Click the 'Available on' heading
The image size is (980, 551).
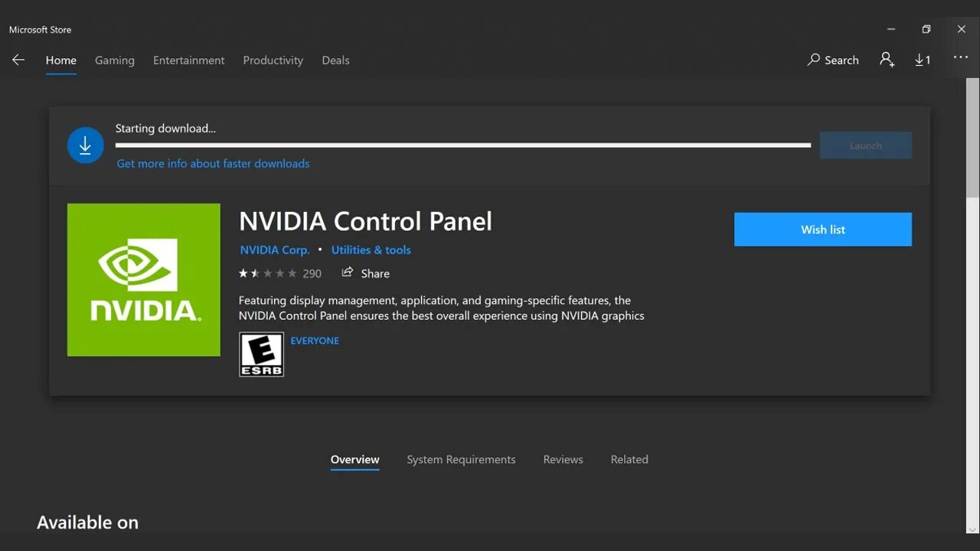tap(88, 523)
